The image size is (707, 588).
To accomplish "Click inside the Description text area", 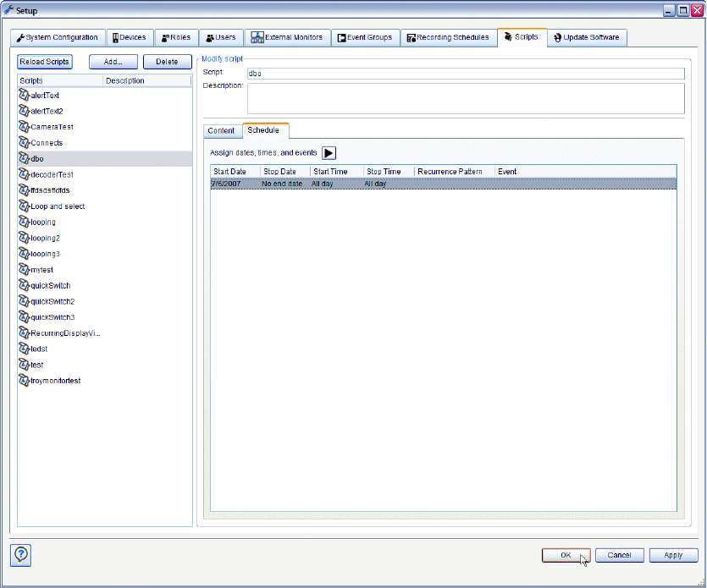I will [465, 97].
